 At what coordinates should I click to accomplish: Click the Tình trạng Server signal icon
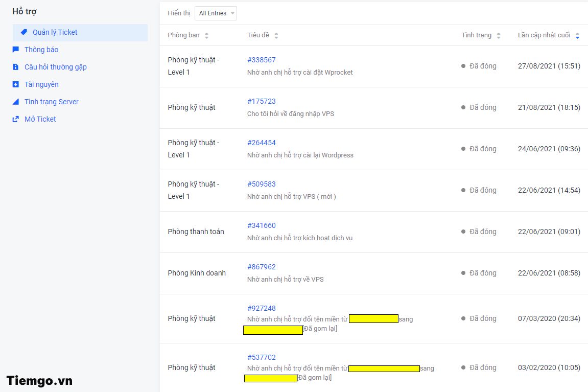[x=16, y=102]
